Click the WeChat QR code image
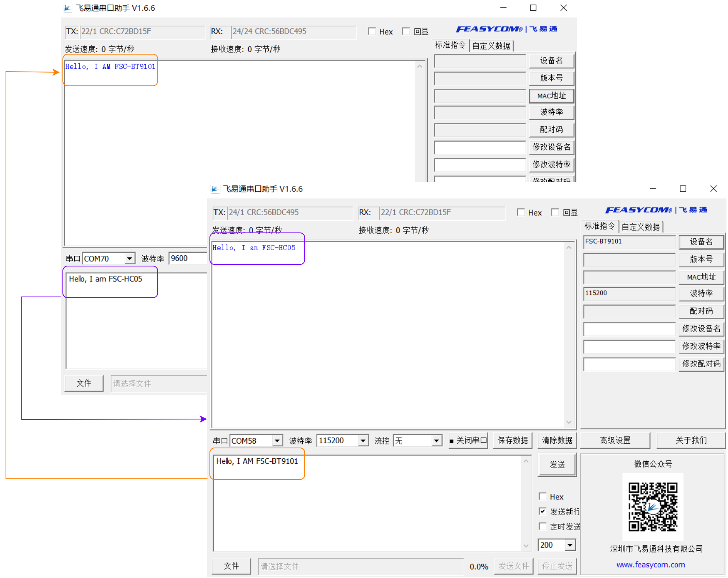Image resolution: width=728 pixels, height=578 pixels. pyautogui.click(x=653, y=507)
